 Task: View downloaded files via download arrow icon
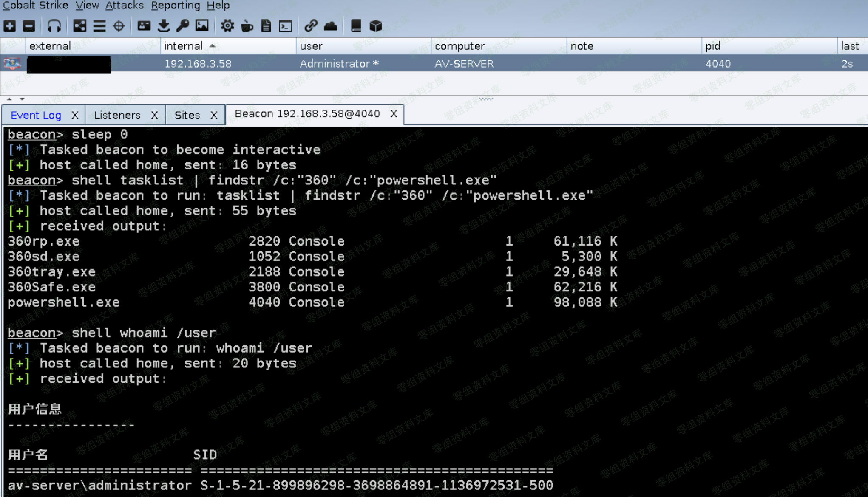[x=164, y=26]
